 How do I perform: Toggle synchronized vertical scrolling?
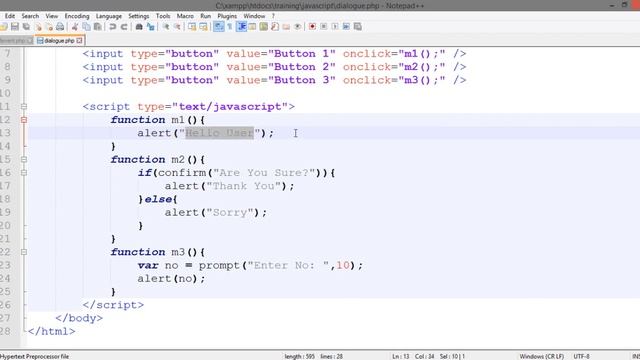point(192,27)
